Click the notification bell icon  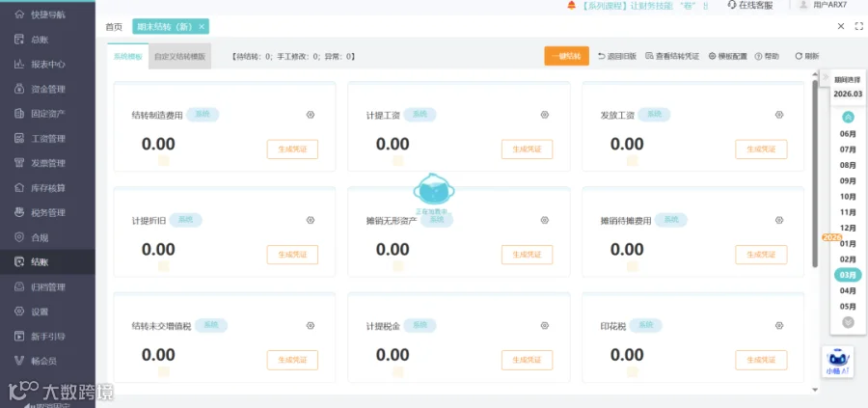point(571,6)
